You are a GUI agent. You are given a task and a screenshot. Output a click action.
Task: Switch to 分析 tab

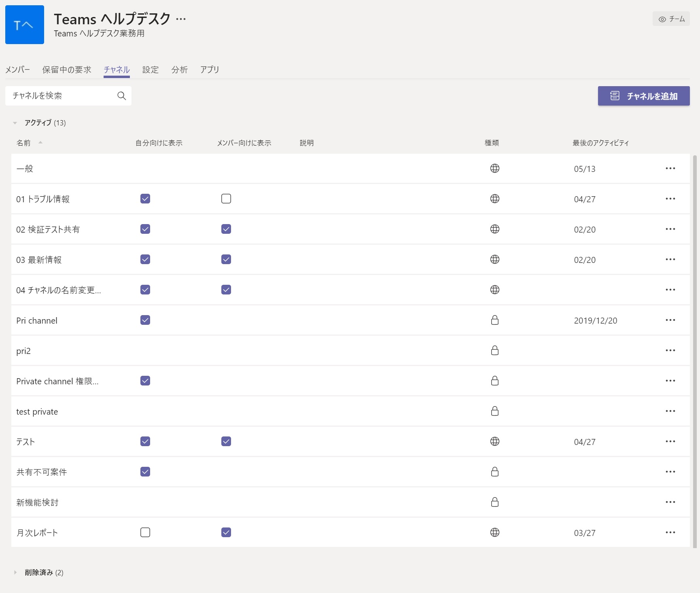point(180,70)
